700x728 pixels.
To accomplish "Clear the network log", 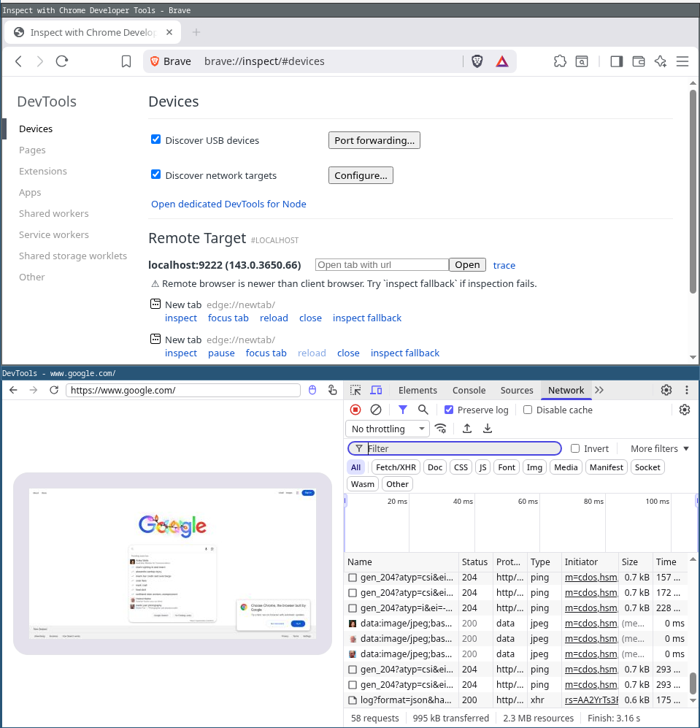I will coord(376,410).
